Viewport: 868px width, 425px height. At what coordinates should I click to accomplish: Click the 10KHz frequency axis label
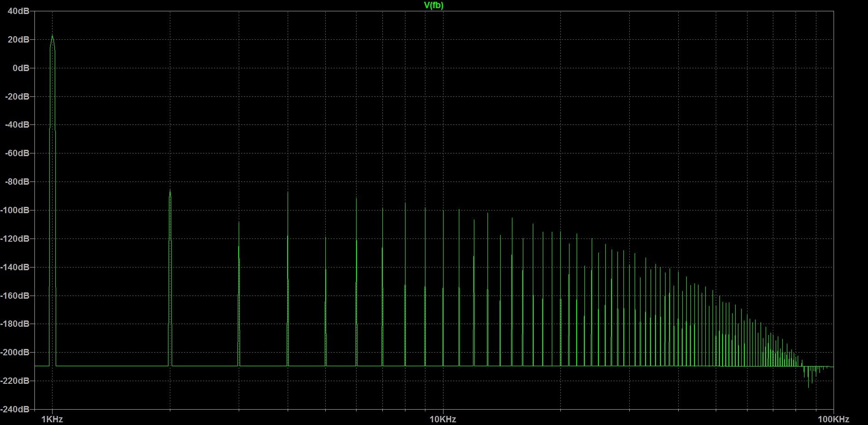443,420
